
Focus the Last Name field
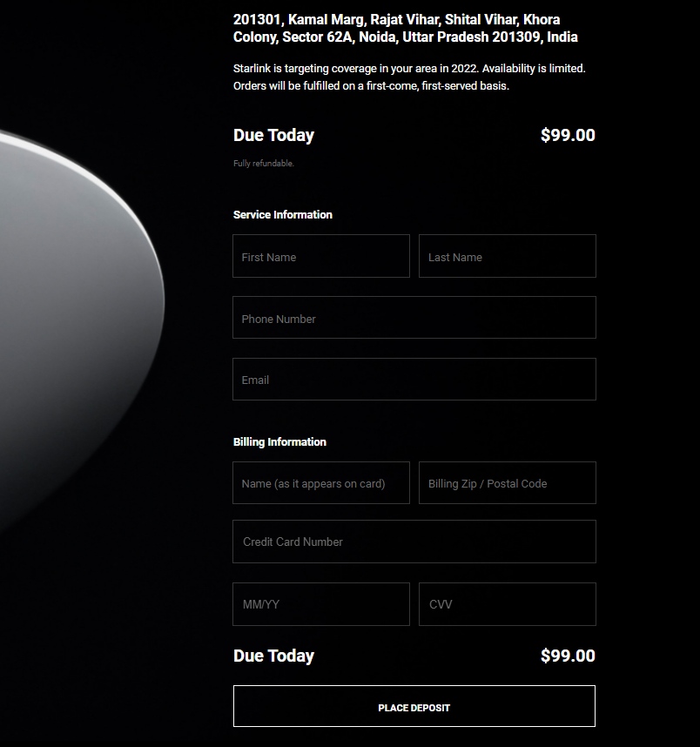(x=507, y=256)
